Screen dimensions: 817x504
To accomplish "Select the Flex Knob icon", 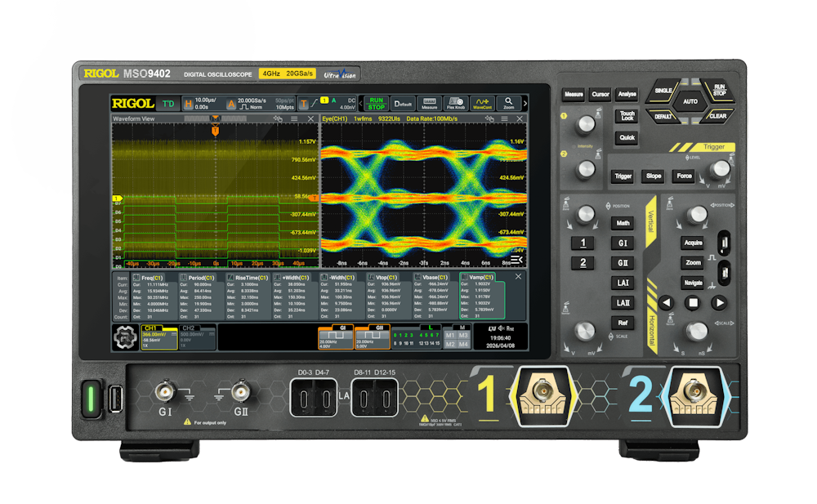I will [x=455, y=103].
